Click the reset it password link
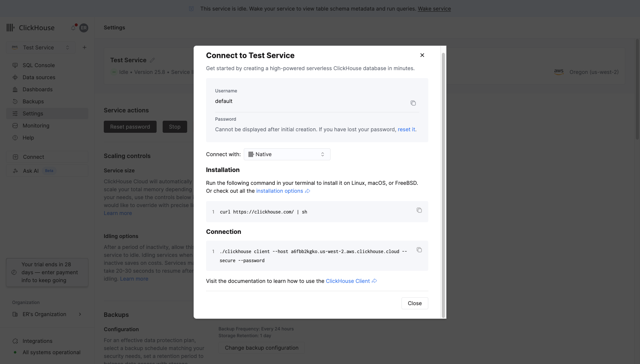This screenshot has width=640, height=364. pyautogui.click(x=406, y=129)
